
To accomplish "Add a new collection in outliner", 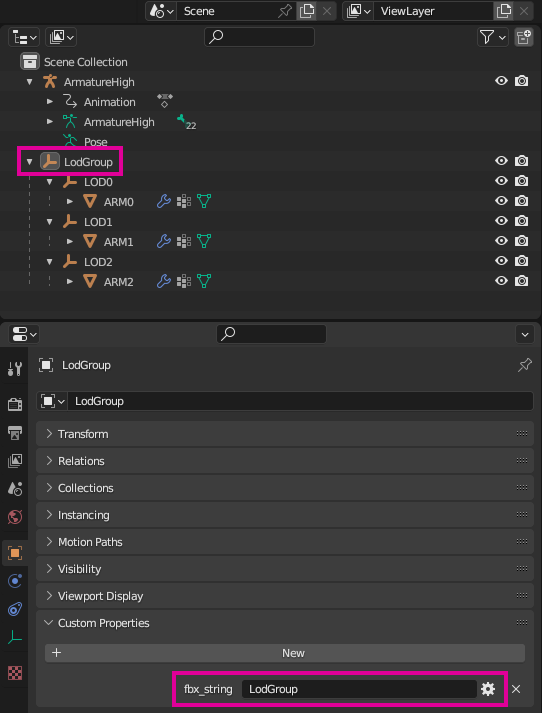I will tap(523, 37).
